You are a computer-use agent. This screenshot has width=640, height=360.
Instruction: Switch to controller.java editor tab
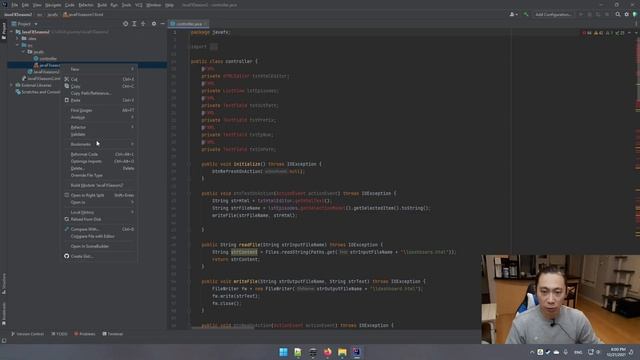coord(189,24)
